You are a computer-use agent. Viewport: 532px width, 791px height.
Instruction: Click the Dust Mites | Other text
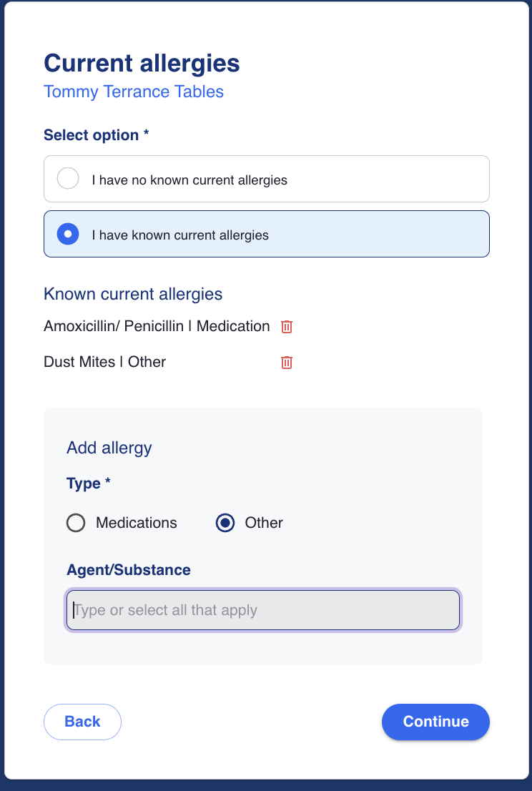(104, 362)
